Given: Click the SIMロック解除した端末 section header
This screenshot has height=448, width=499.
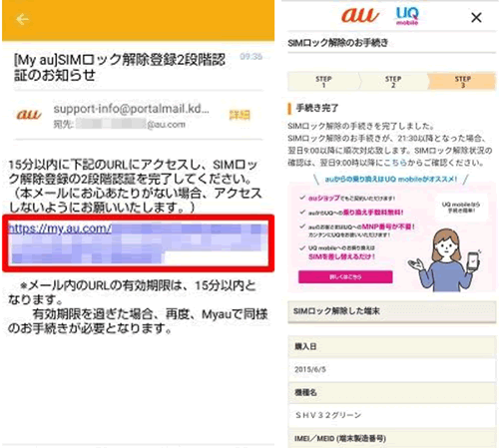Looking at the screenshot, I should (392, 311).
